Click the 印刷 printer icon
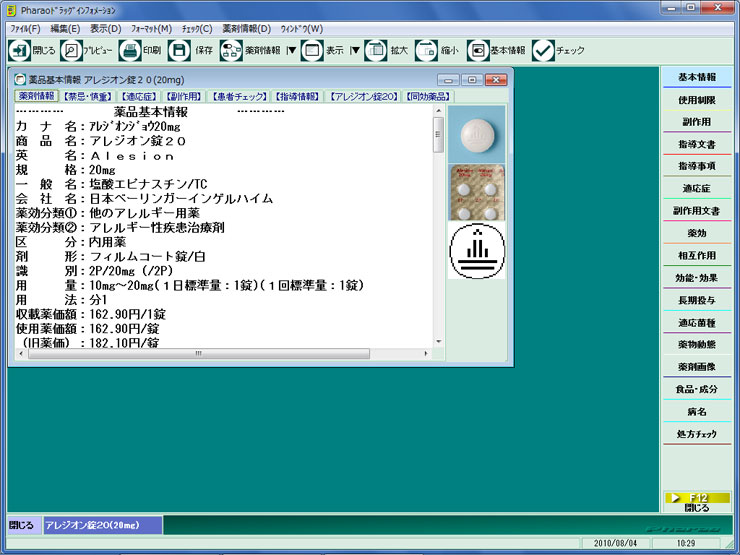740x555 pixels. [130, 50]
